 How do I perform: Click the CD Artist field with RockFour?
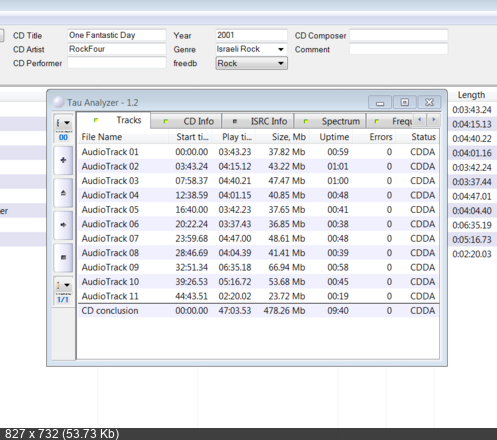coord(117,49)
